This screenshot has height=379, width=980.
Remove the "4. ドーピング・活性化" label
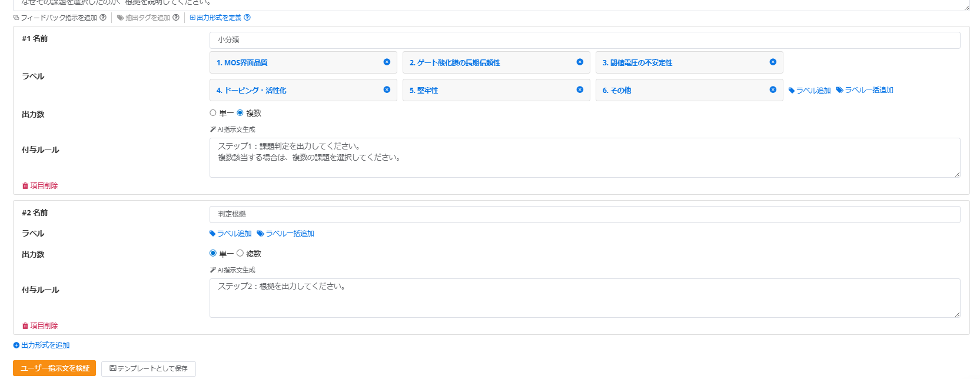tap(387, 89)
